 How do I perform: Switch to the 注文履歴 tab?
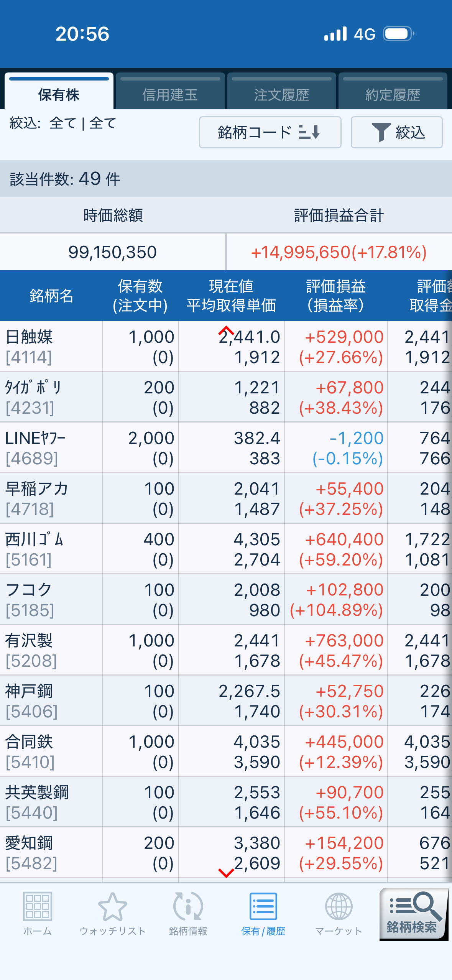coord(281,95)
